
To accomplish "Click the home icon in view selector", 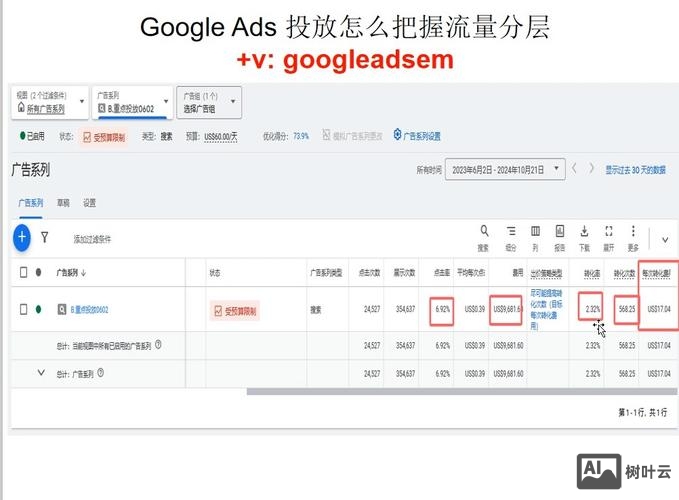I will click(21, 107).
